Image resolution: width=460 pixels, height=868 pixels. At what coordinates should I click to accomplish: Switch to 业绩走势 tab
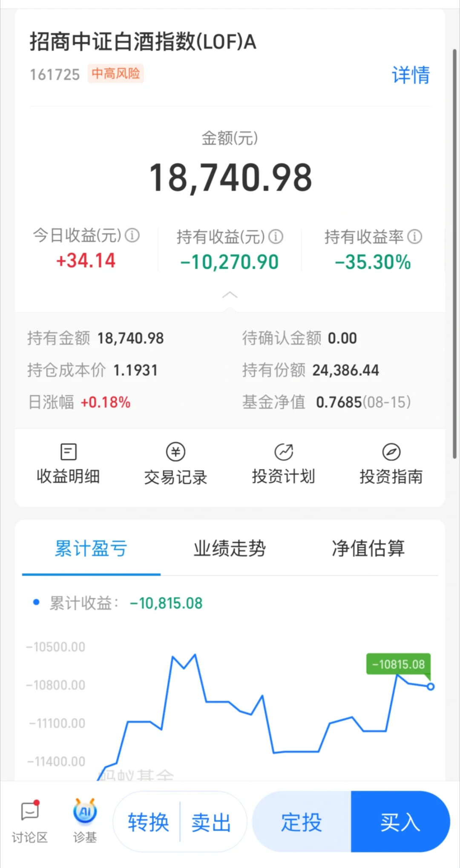230,548
